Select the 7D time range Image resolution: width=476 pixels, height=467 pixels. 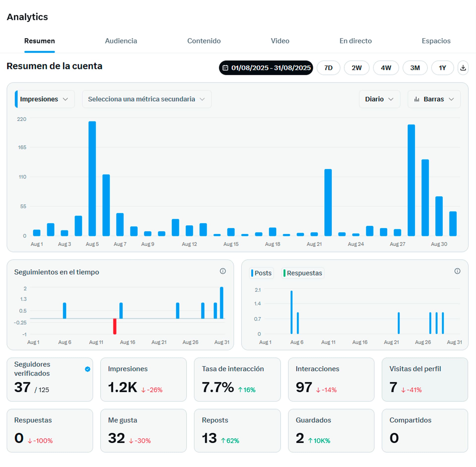pos(328,68)
